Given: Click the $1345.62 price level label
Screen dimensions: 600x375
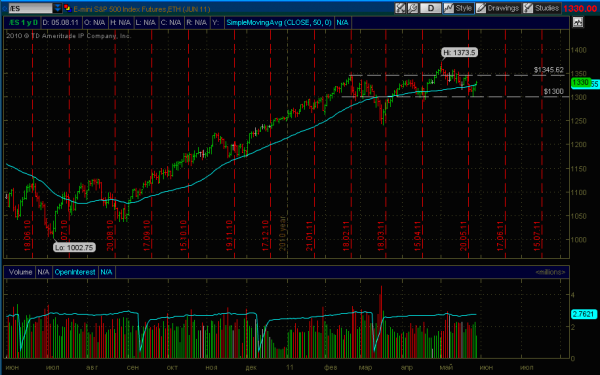Looking at the screenshot, I should click(549, 70).
